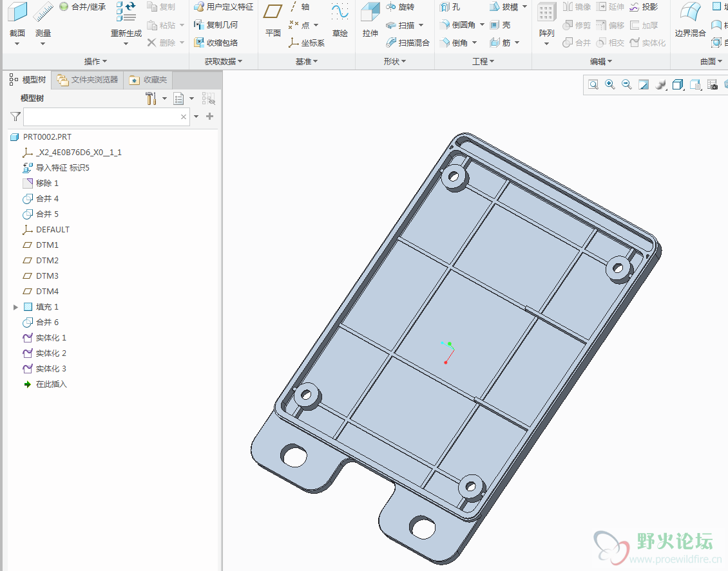Click the Hole (孔) tool

pos(450,7)
